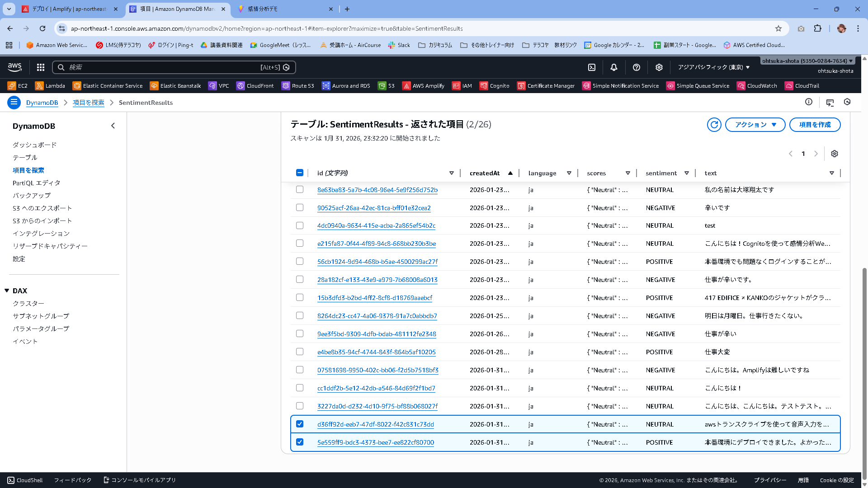The width and height of the screenshot is (868, 488).
Task: Open the AWS services grid menu
Action: (41, 67)
